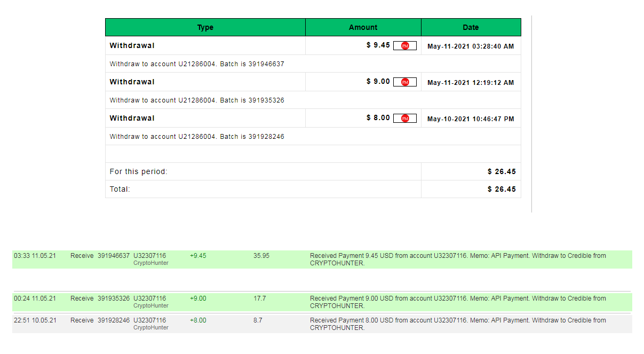This screenshot has height=354, width=644.
Task: Select batch number 391928246 in payment log
Action: click(x=114, y=320)
